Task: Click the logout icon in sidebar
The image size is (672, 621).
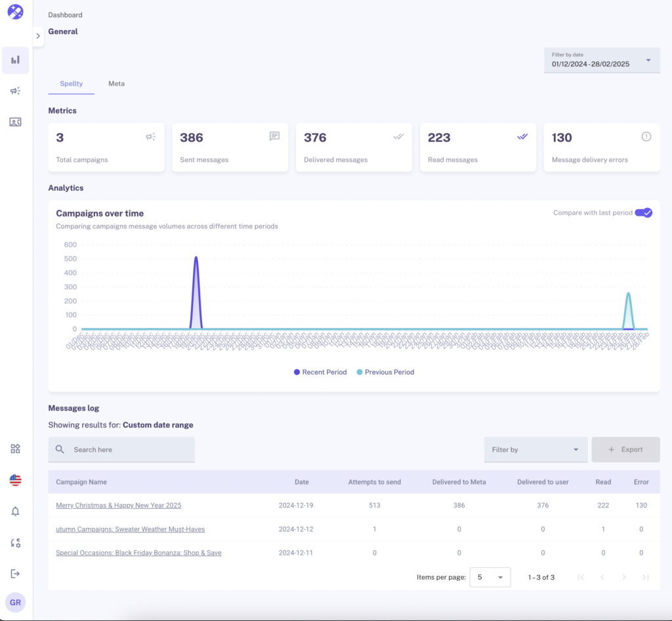Action: 15,574
